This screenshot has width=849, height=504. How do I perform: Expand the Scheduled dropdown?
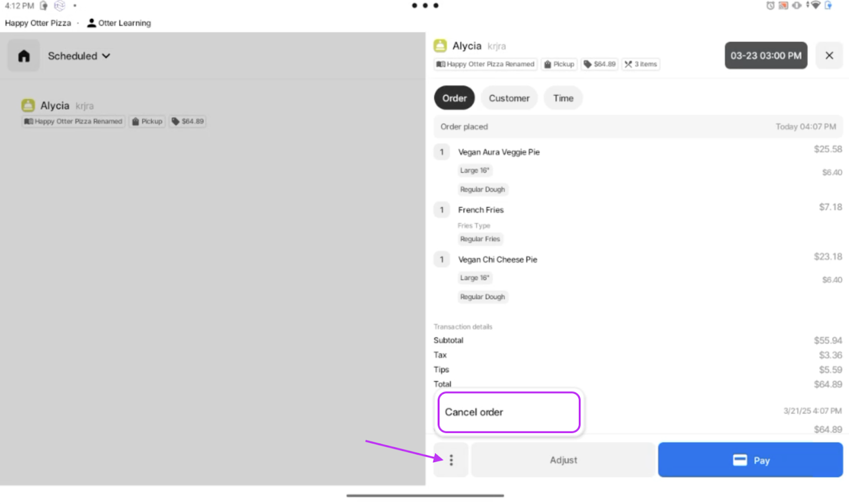[x=79, y=56]
